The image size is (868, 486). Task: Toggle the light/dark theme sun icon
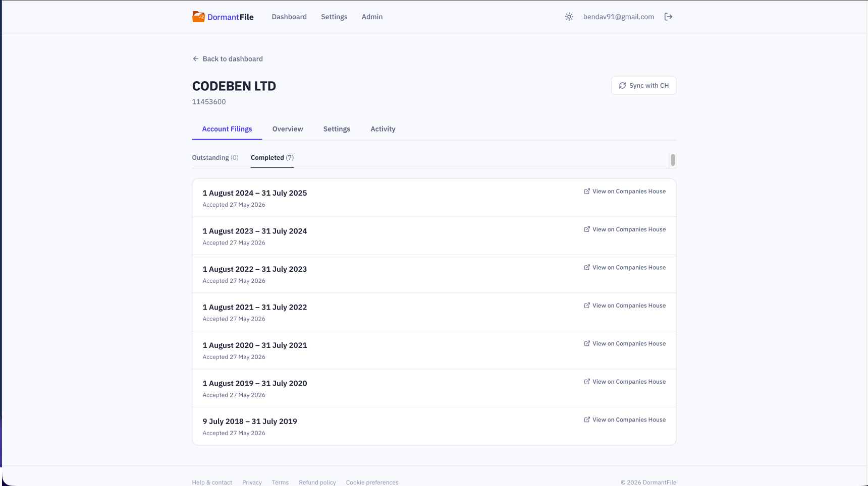click(x=569, y=17)
